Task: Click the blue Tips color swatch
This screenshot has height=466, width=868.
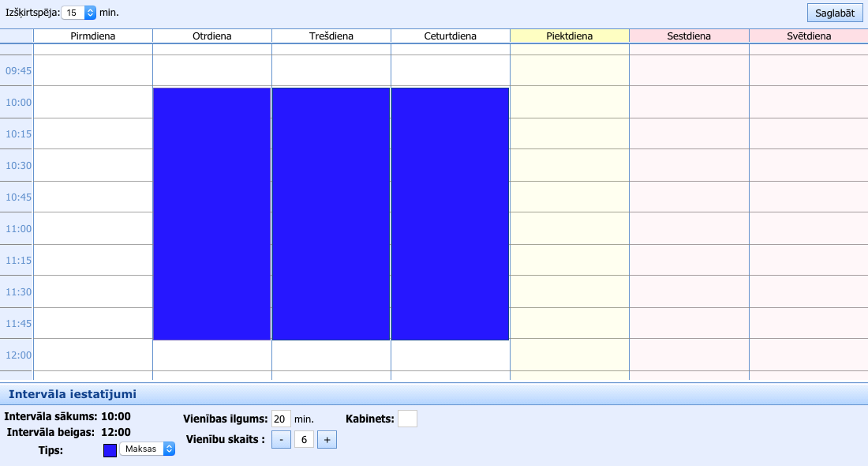Action: pos(110,450)
